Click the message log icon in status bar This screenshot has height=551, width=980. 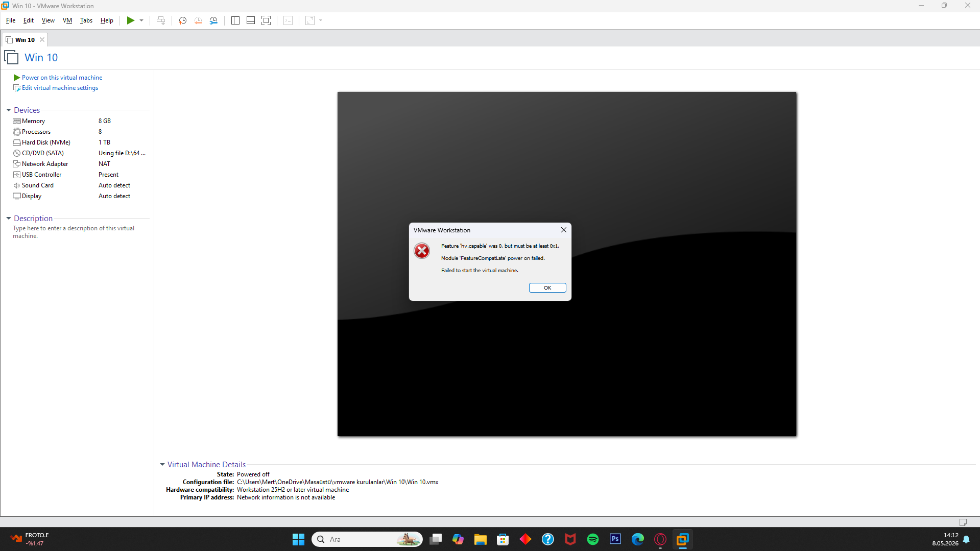tap(963, 522)
